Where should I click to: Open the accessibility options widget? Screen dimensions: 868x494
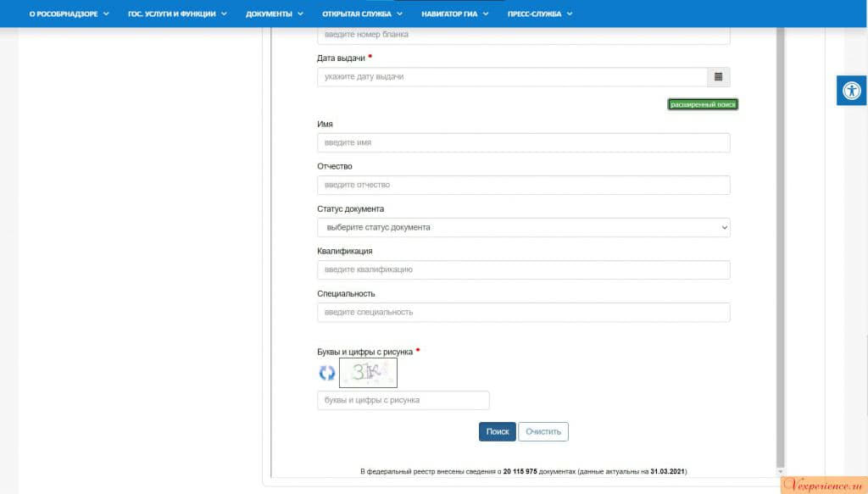click(x=851, y=91)
